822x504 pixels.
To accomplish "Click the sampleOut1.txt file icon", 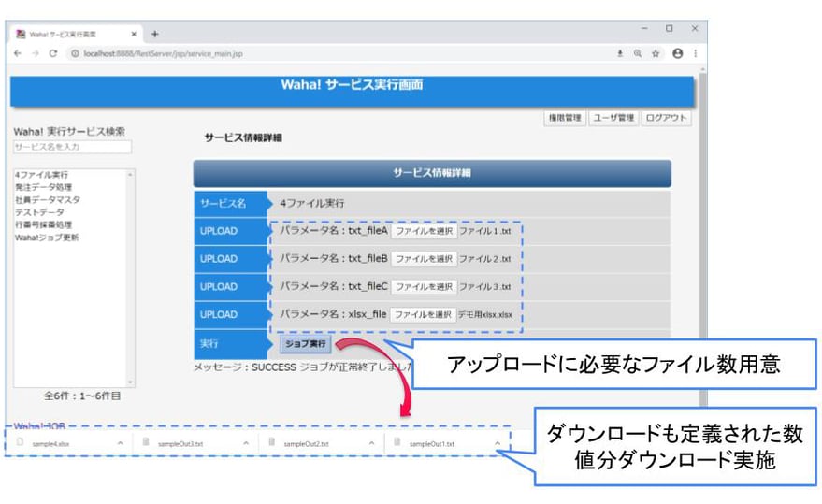I will click(x=397, y=442).
